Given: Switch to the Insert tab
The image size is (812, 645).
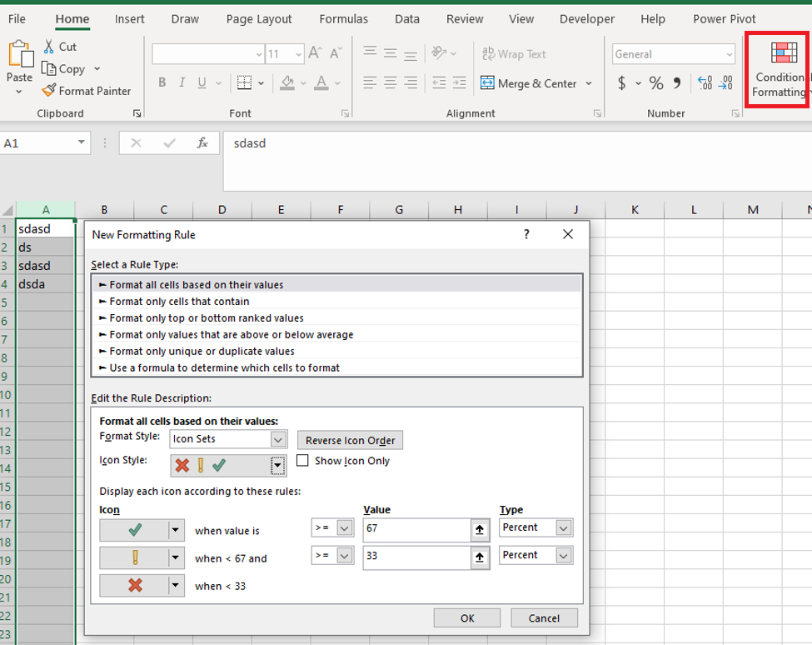Looking at the screenshot, I should 129,19.
